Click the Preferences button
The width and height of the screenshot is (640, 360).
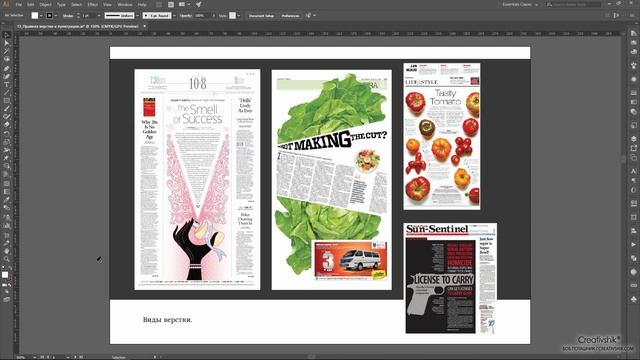290,16
